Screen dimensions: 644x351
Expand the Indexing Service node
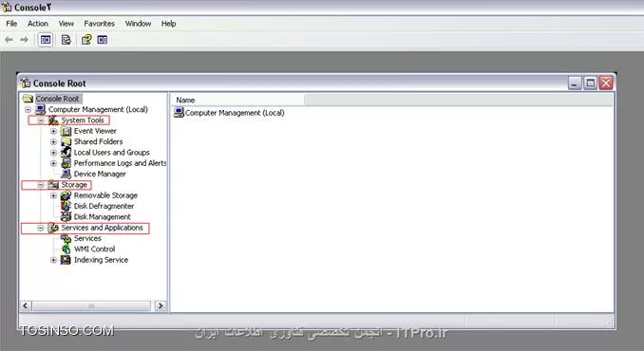pos(53,260)
